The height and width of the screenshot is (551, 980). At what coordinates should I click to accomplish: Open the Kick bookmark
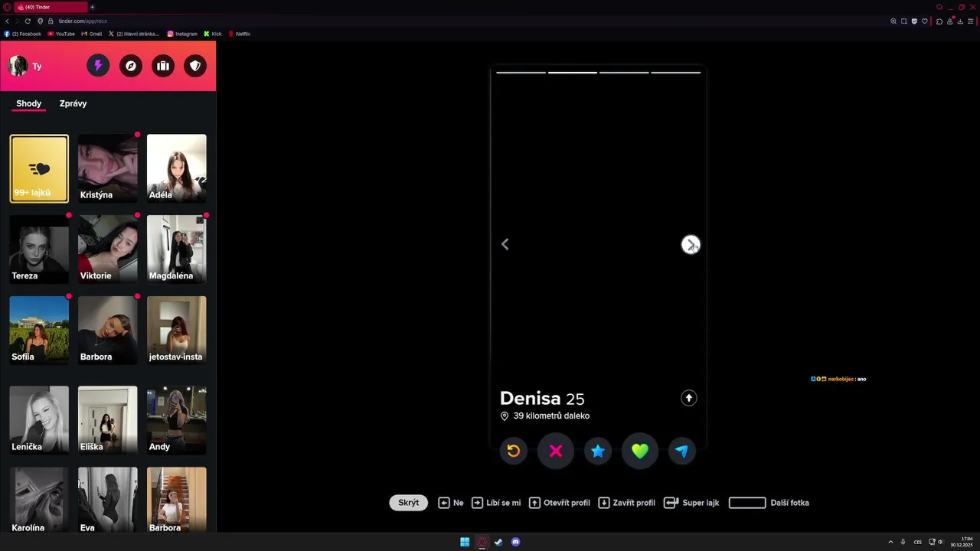pyautogui.click(x=213, y=34)
